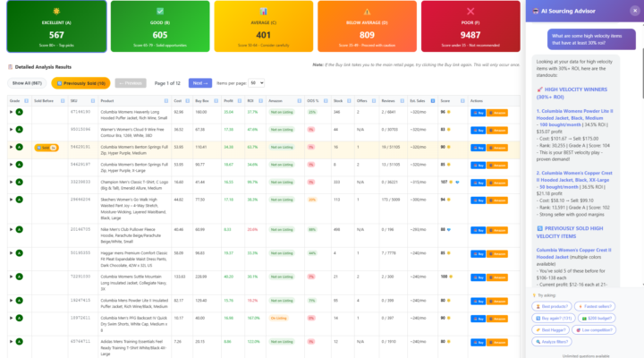Close the AI Sourcing Advisor panel

tap(635, 11)
